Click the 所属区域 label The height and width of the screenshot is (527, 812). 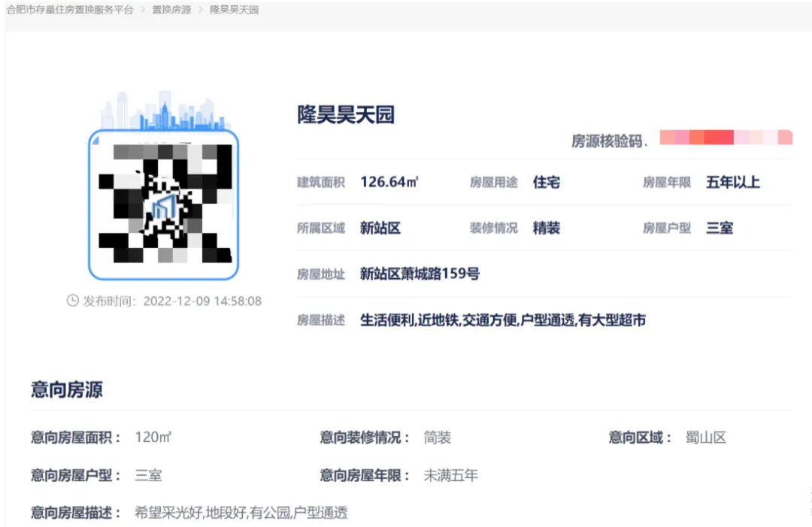tap(321, 228)
